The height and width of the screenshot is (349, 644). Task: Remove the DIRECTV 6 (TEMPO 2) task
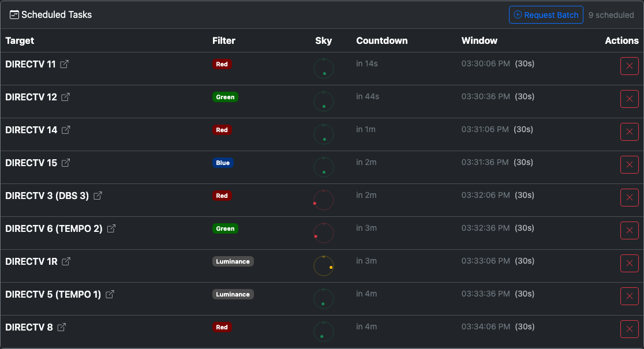click(629, 230)
